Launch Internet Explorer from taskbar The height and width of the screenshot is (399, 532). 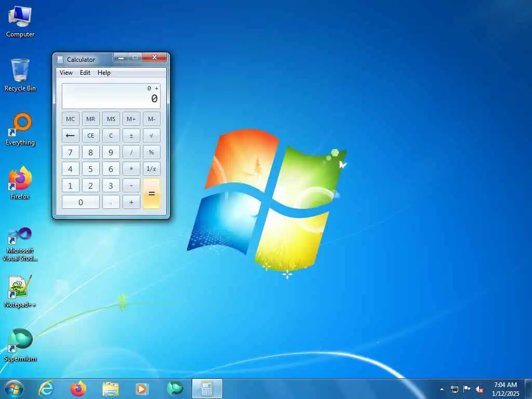[46, 389]
